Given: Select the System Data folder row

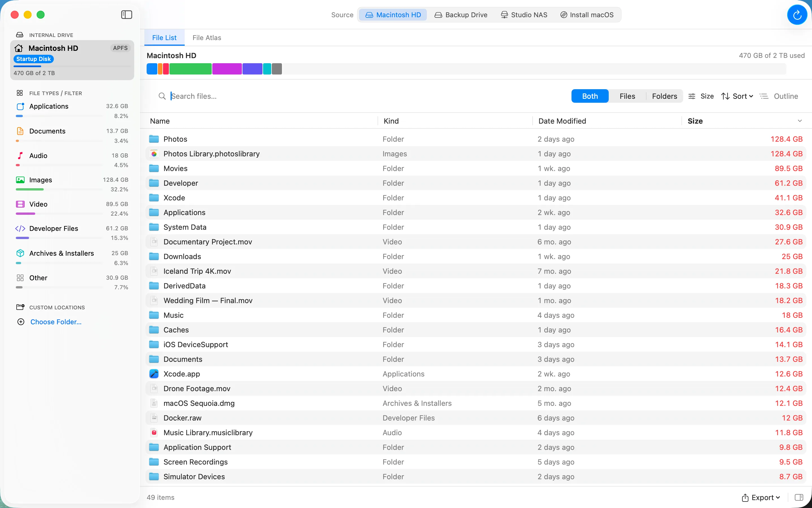Looking at the screenshot, I should point(476,227).
